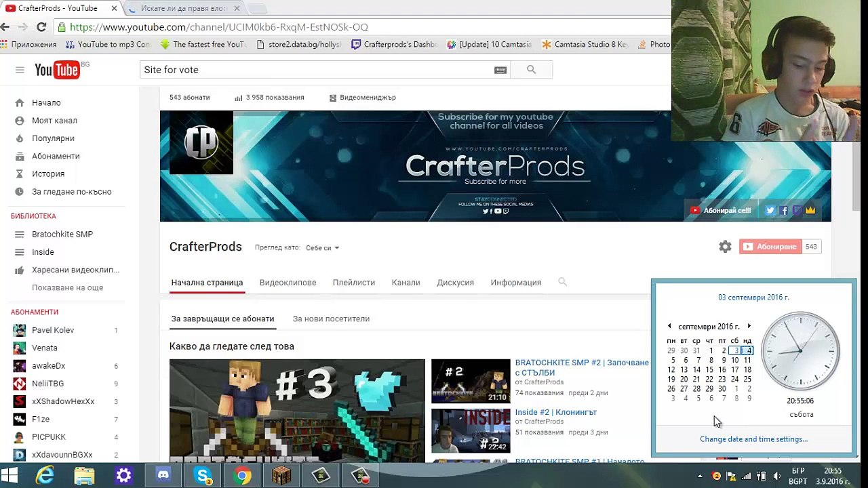Click the volume speaker tray icon
Image resolution: width=868 pixels, height=488 pixels.
777,476
